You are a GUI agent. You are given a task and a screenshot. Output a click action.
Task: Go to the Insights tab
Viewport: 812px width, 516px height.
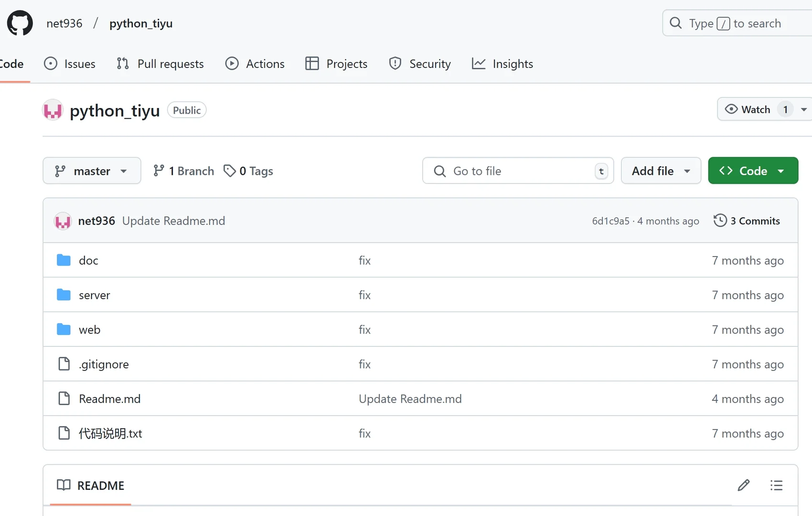coord(502,64)
